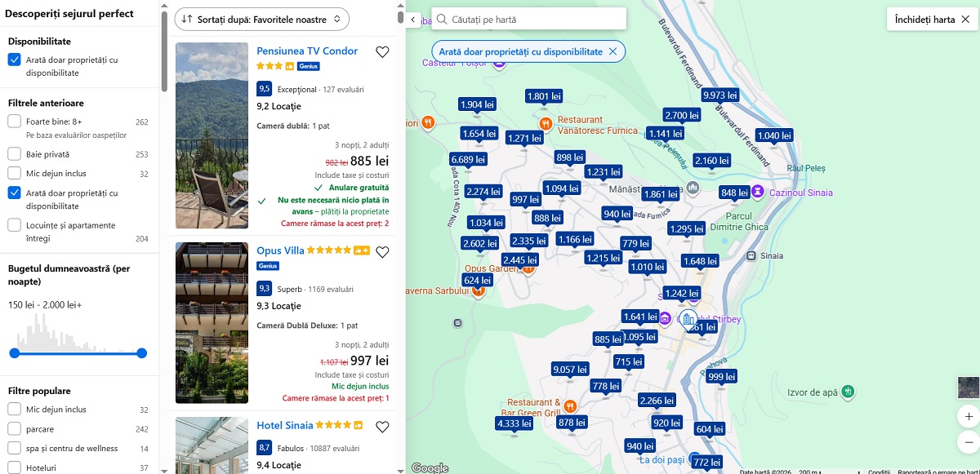Screen dimensions: 980x474
Task: Select the 624 lei price marker
Action: [x=477, y=280]
